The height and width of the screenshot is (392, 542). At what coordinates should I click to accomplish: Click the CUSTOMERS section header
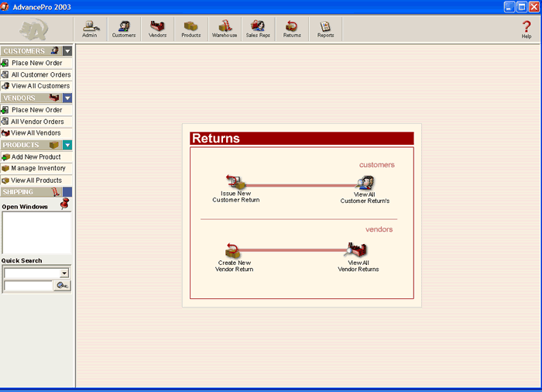(31, 51)
